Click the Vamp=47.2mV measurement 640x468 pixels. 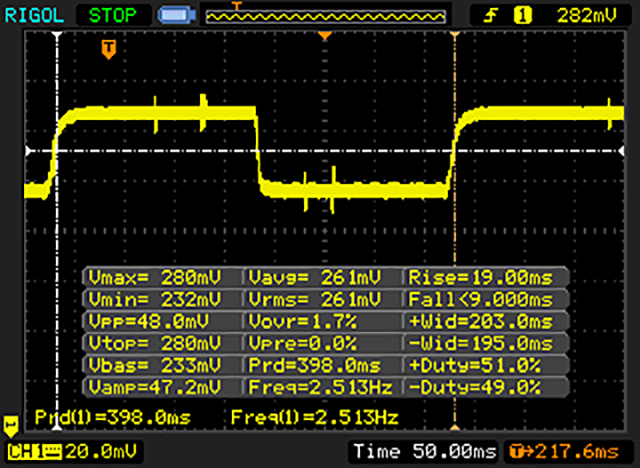pyautogui.click(x=155, y=386)
